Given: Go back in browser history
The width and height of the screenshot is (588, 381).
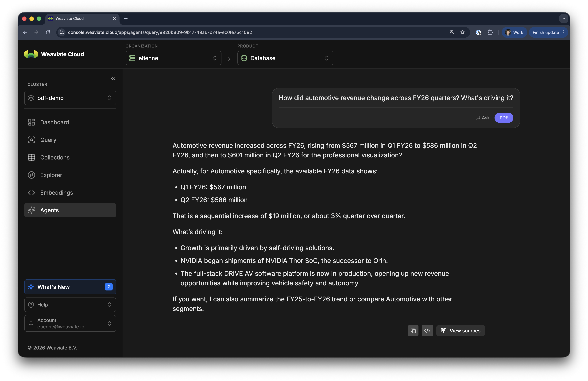Looking at the screenshot, I should (x=25, y=32).
